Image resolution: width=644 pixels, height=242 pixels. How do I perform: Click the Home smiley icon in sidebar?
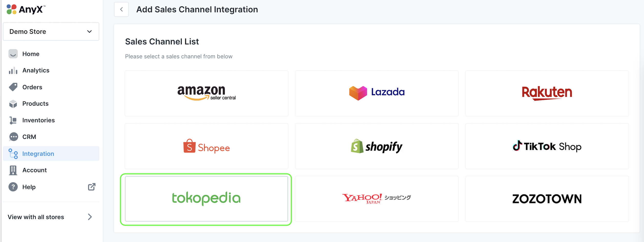click(x=13, y=54)
